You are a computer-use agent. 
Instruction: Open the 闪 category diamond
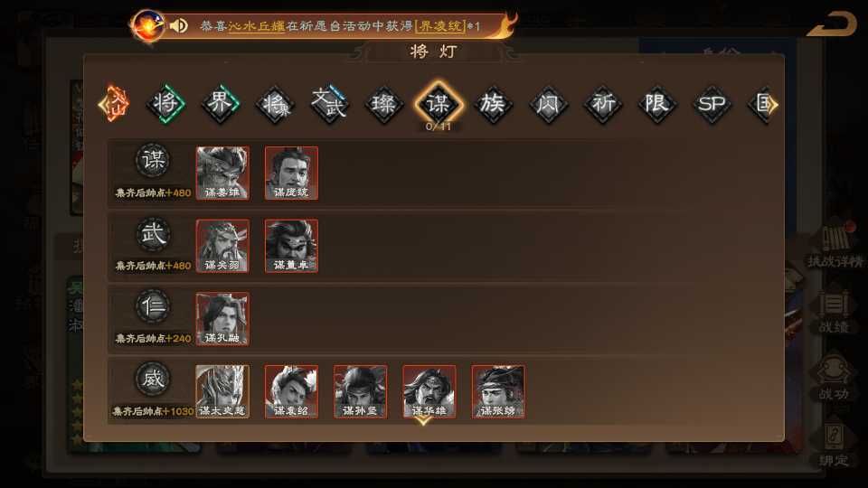click(x=548, y=103)
